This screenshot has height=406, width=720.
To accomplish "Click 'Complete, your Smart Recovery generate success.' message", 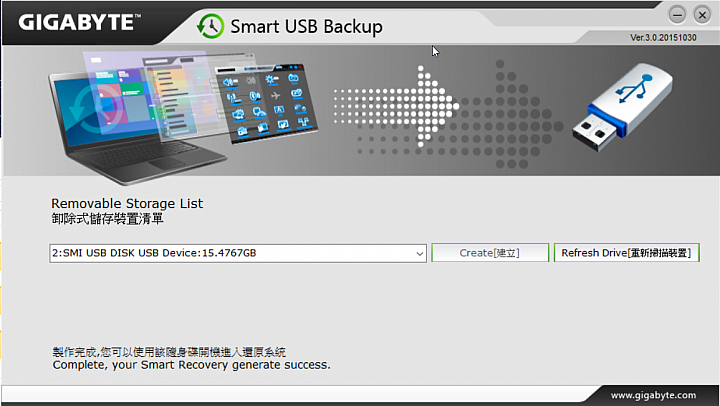I will [x=191, y=365].
